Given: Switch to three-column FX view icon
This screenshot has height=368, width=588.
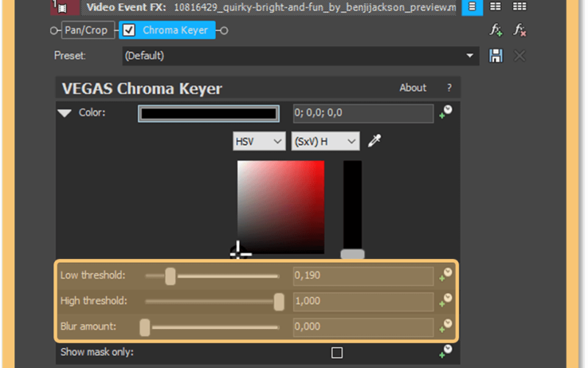Looking at the screenshot, I should pyautogui.click(x=520, y=7).
